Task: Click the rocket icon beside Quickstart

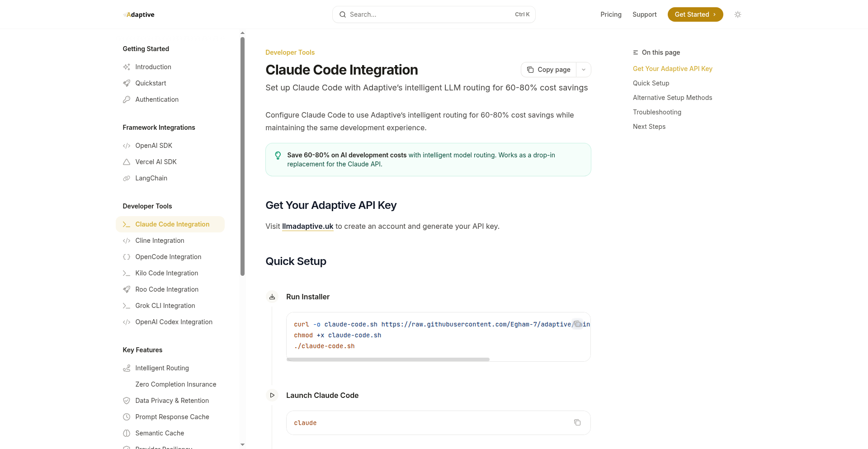Action: (x=127, y=83)
